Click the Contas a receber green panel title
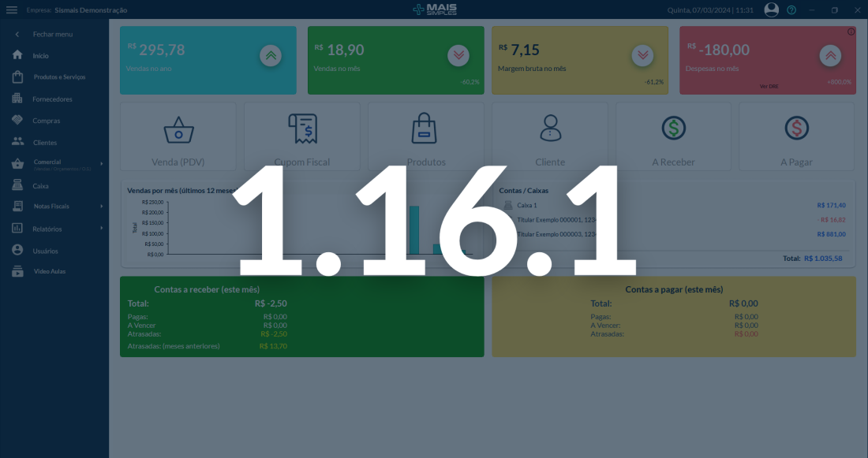The width and height of the screenshot is (868, 458). (x=207, y=289)
